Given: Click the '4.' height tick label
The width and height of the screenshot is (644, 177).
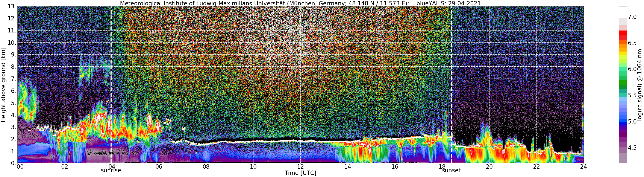Looking at the screenshot, I should coord(14,115).
